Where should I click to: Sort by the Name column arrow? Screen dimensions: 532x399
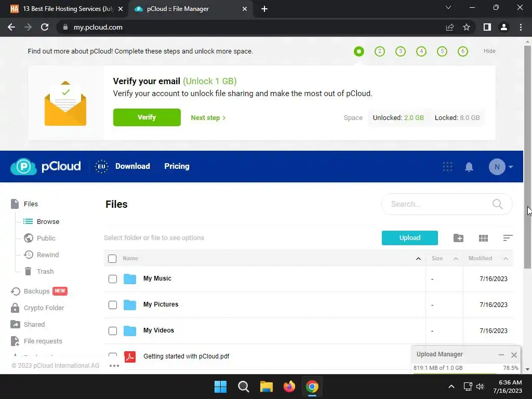(x=418, y=259)
